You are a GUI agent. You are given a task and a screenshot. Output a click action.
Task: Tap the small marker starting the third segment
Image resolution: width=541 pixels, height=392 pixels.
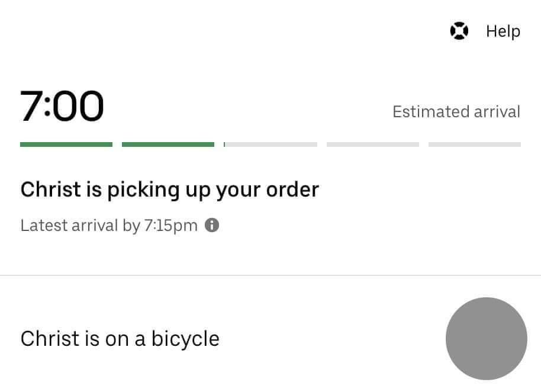[224, 144]
